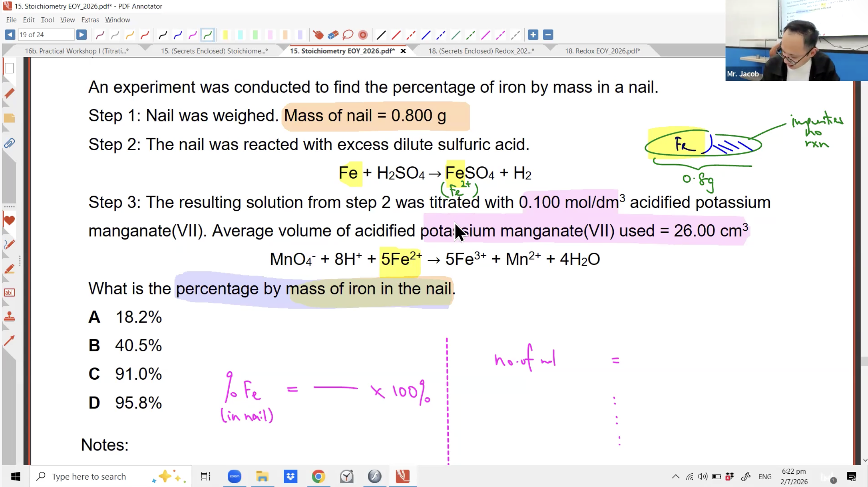Viewport: 868px width, 487px height.
Task: Select the magenta pen preset
Action: tap(193, 35)
